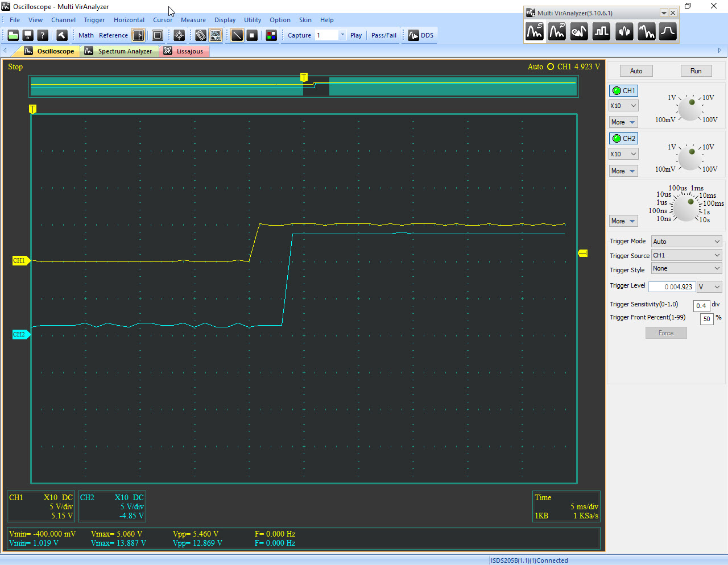Click the RGB color squares toolbar icon
Image resolution: width=728 pixels, height=565 pixels.
(271, 35)
